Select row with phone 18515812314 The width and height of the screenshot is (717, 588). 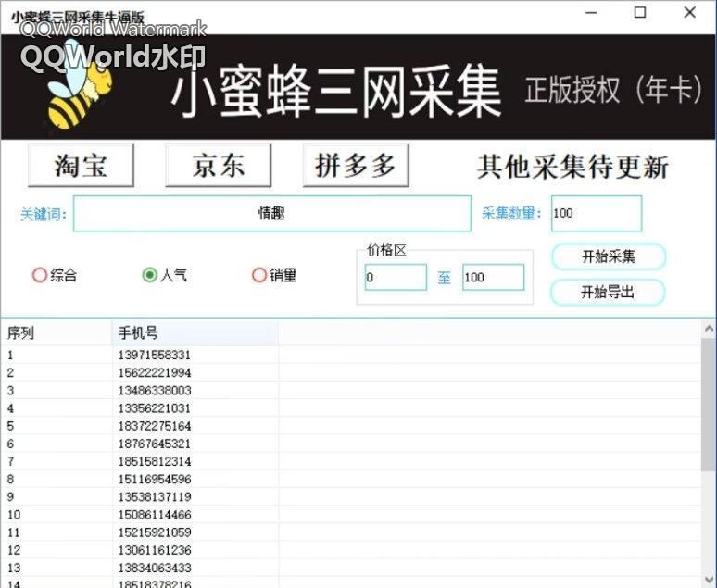point(350,461)
